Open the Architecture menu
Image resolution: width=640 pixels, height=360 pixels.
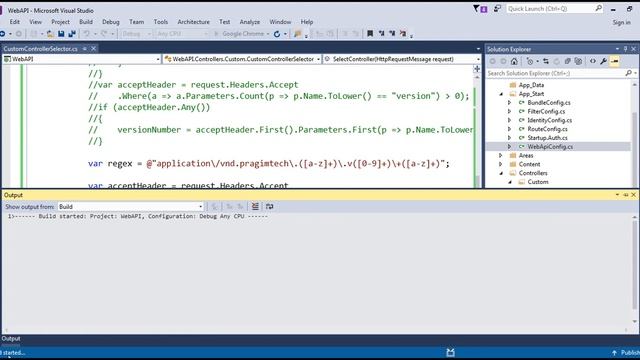[x=193, y=22]
